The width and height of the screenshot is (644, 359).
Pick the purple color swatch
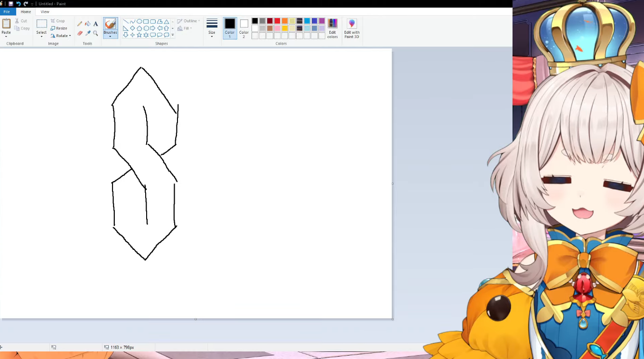coord(322,21)
